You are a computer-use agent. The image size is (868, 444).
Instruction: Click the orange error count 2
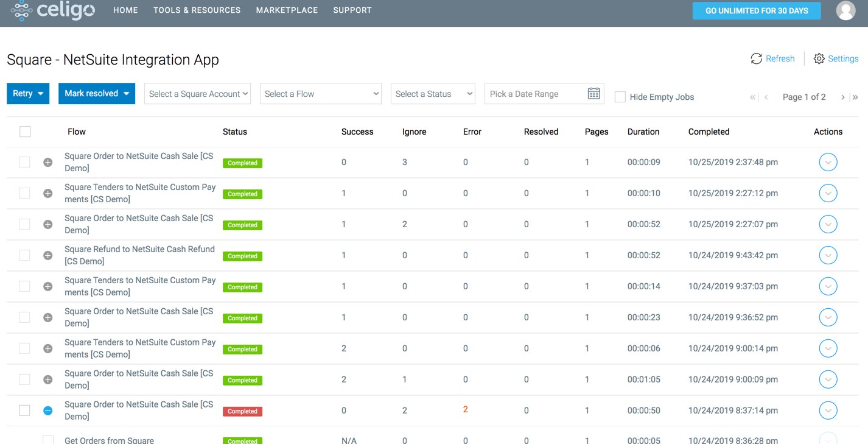coord(466,409)
